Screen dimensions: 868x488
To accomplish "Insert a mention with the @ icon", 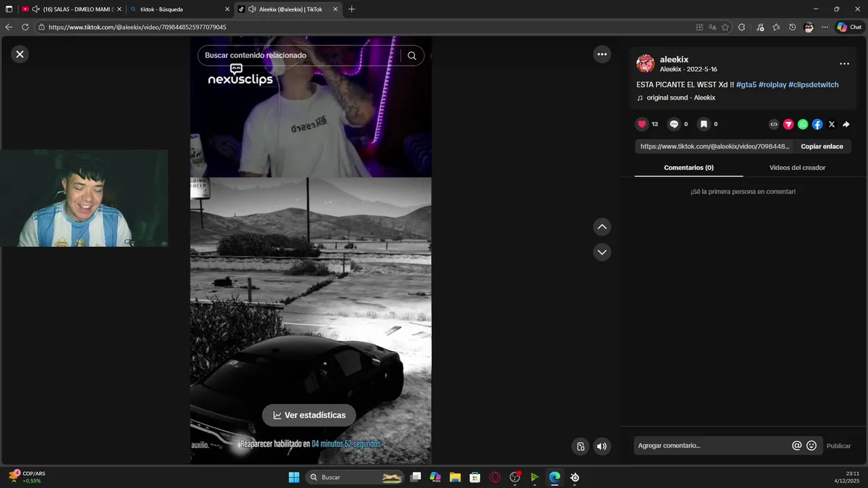I will pos(797,446).
